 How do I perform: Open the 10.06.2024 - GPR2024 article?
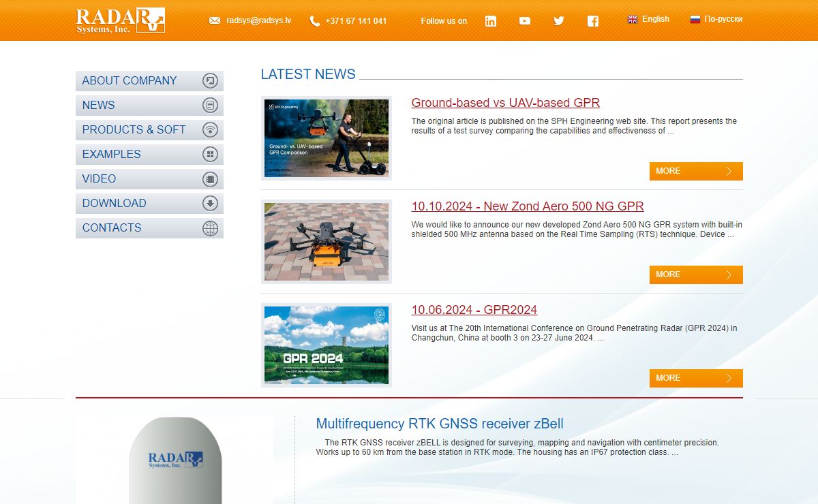474,310
